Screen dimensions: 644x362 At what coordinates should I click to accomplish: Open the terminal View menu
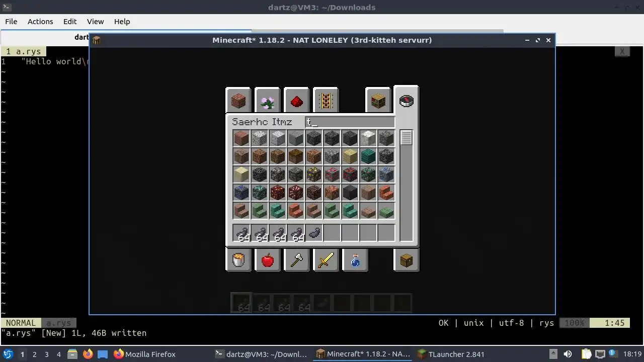95,22
